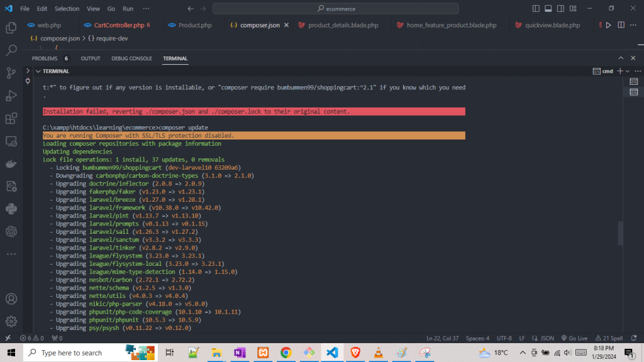
Task: Open editor More Actions ellipsis menu
Action: (x=633, y=25)
